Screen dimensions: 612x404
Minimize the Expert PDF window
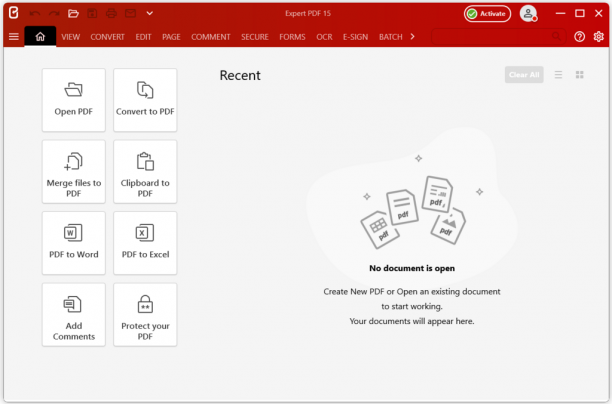coord(560,13)
